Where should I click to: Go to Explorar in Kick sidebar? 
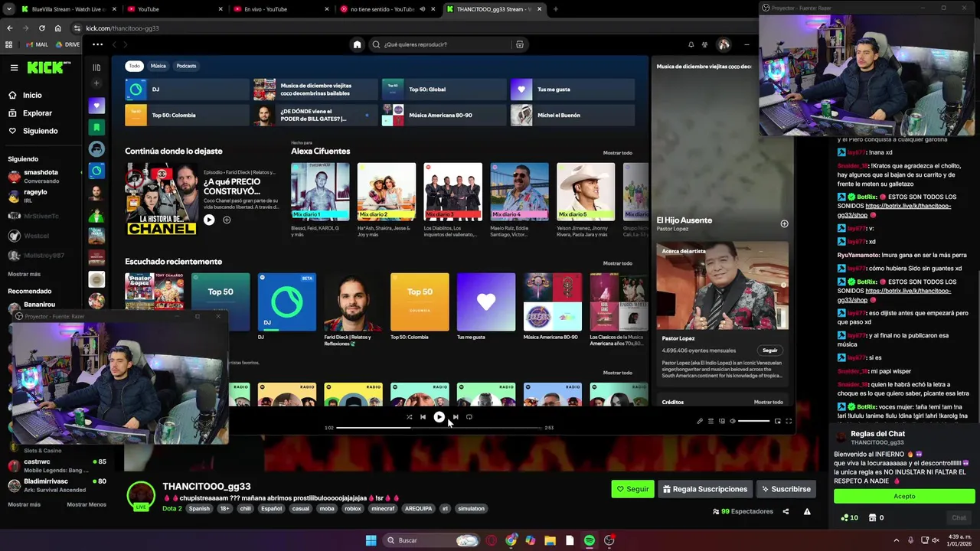38,113
